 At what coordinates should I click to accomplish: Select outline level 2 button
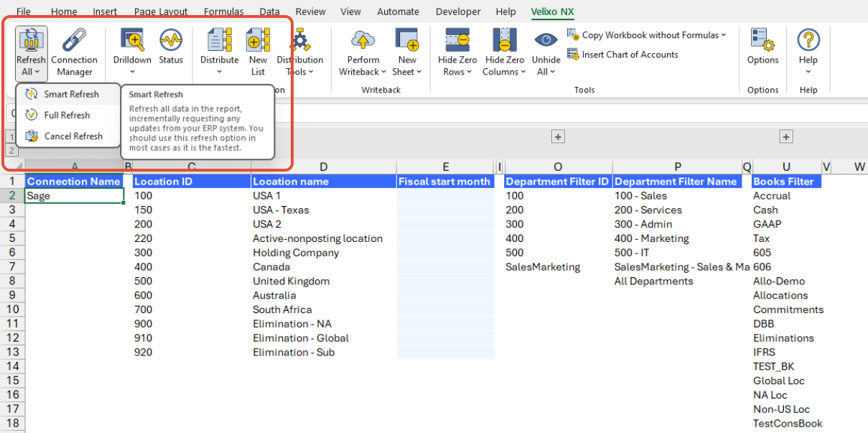pyautogui.click(x=11, y=150)
